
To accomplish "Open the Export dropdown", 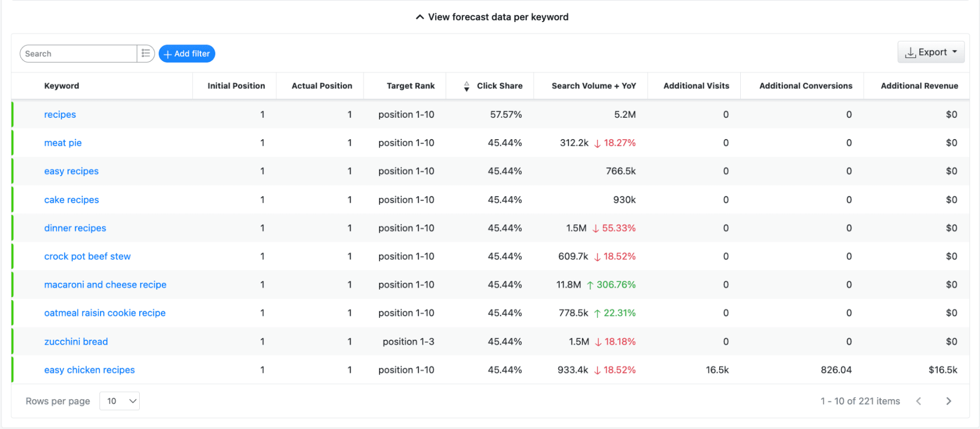I will pyautogui.click(x=931, y=52).
